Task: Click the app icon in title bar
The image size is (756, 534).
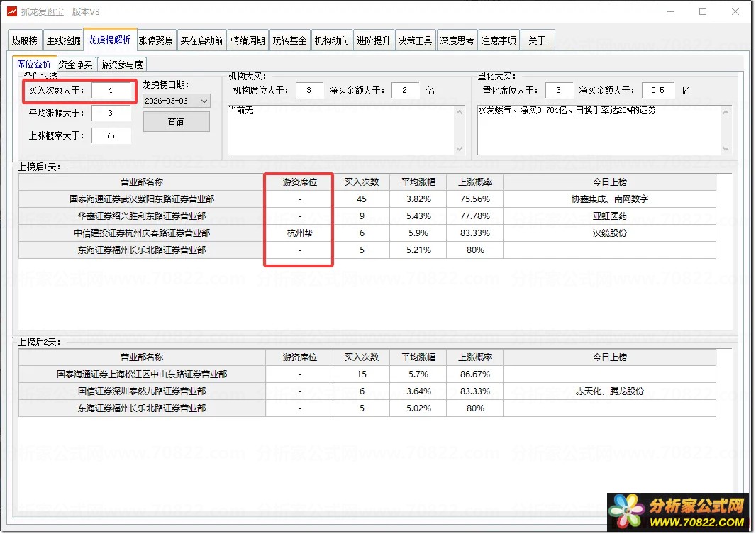Action: coord(11,11)
